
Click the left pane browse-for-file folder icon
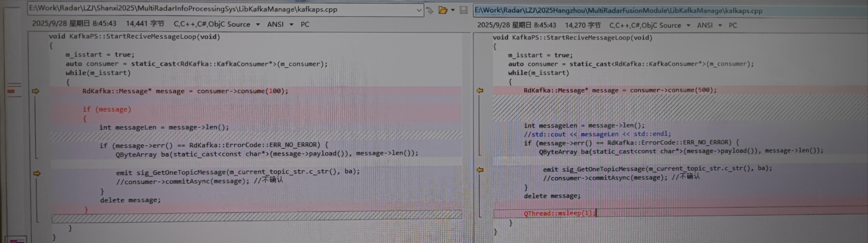(442, 10)
